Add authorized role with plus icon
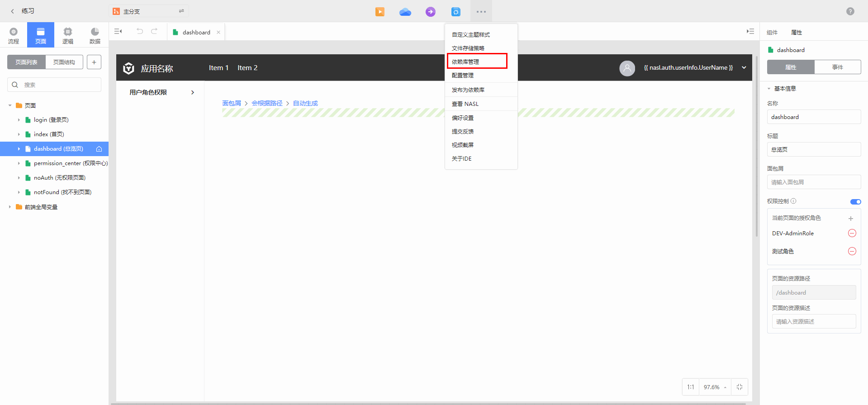 pyautogui.click(x=851, y=218)
